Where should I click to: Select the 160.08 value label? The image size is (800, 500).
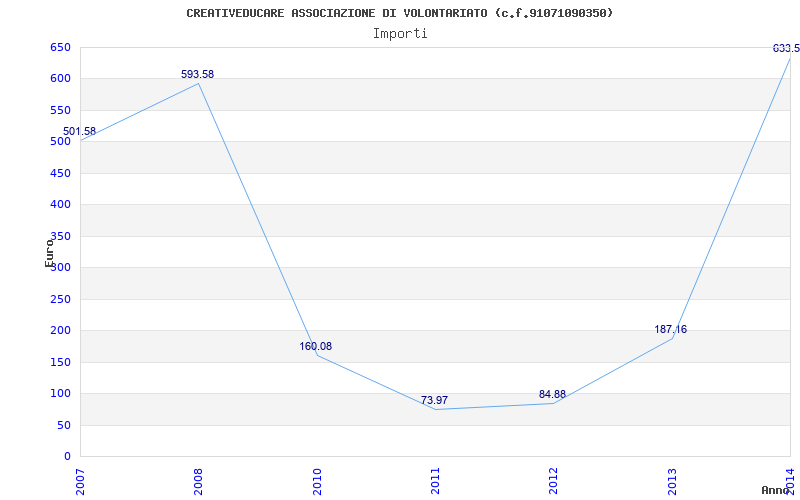click(x=315, y=346)
